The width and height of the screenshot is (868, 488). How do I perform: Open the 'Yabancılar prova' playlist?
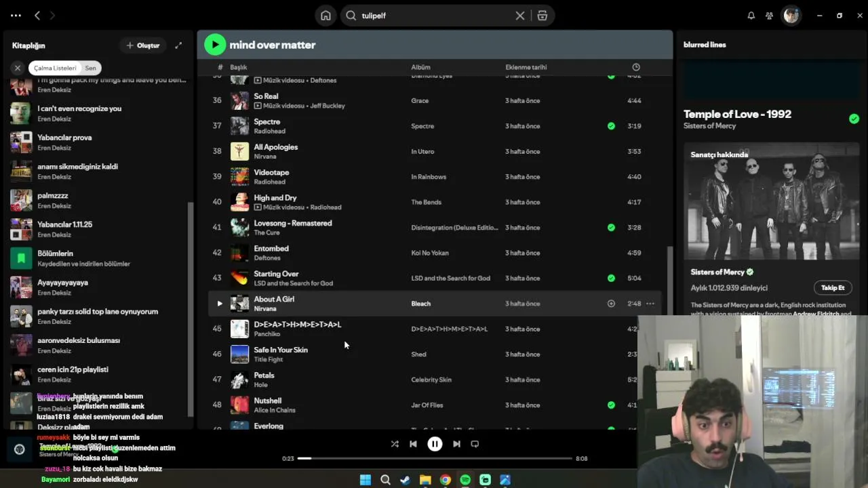(x=99, y=142)
